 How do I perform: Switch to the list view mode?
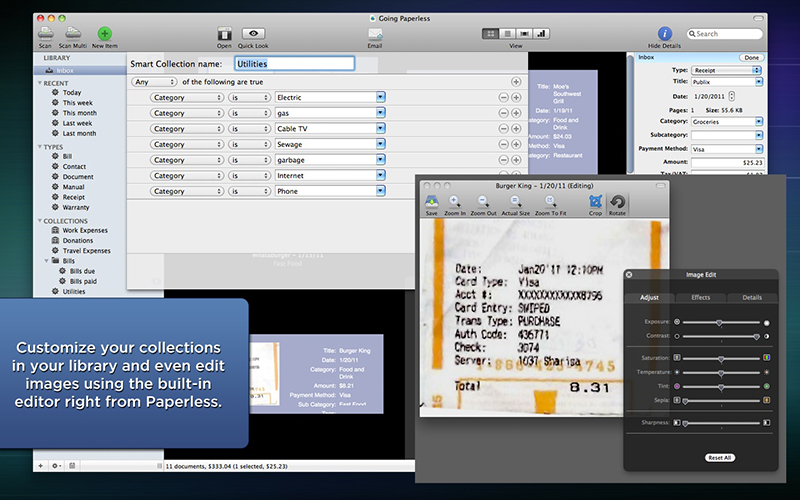[x=507, y=34]
